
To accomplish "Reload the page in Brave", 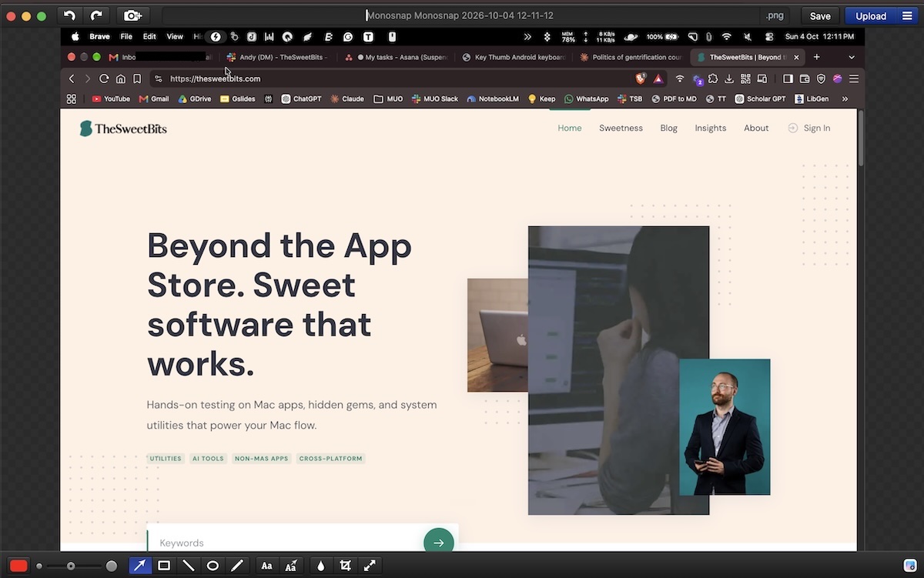I will [x=104, y=79].
